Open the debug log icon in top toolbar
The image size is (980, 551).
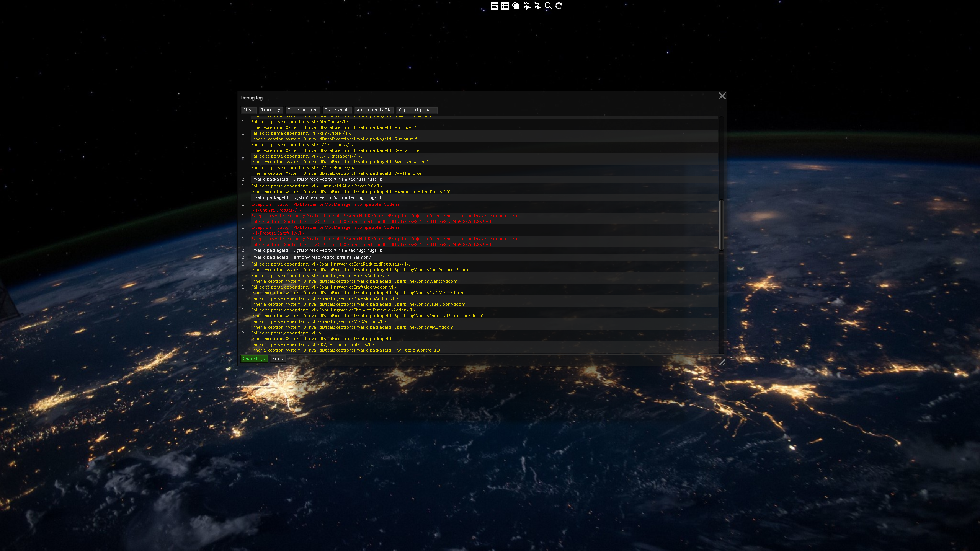(x=494, y=6)
